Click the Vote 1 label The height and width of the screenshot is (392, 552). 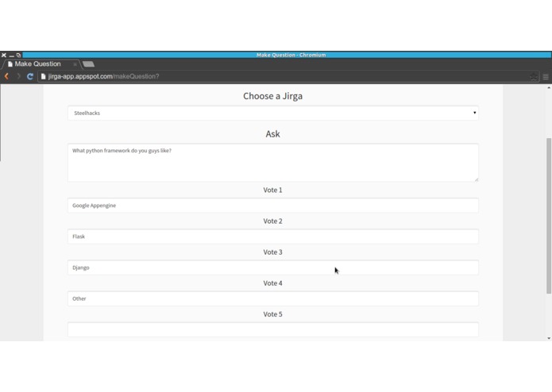click(273, 190)
